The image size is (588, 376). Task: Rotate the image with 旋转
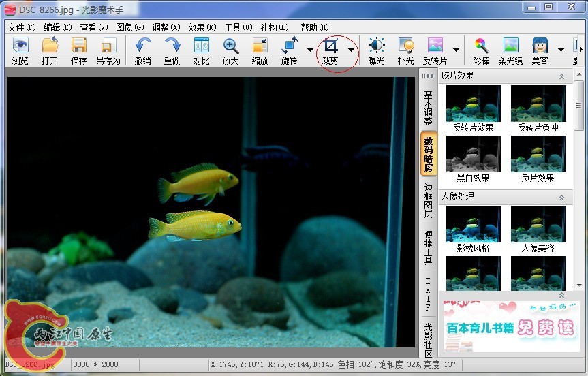(289, 51)
